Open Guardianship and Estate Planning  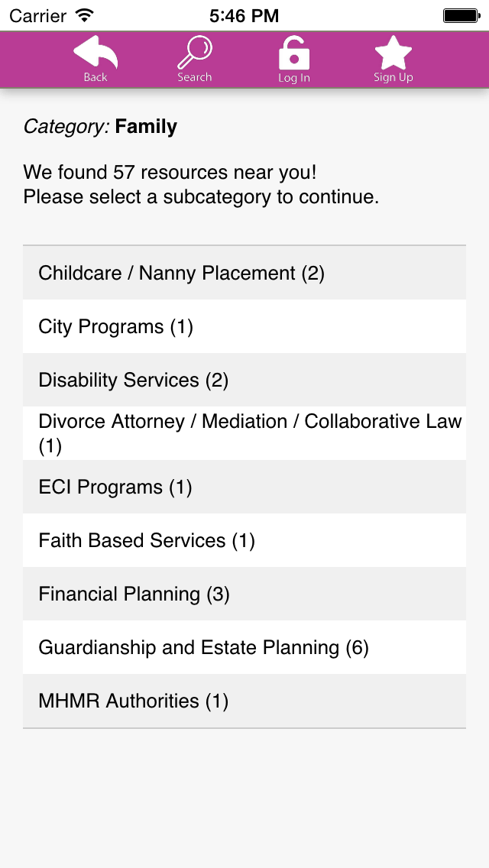(244, 647)
